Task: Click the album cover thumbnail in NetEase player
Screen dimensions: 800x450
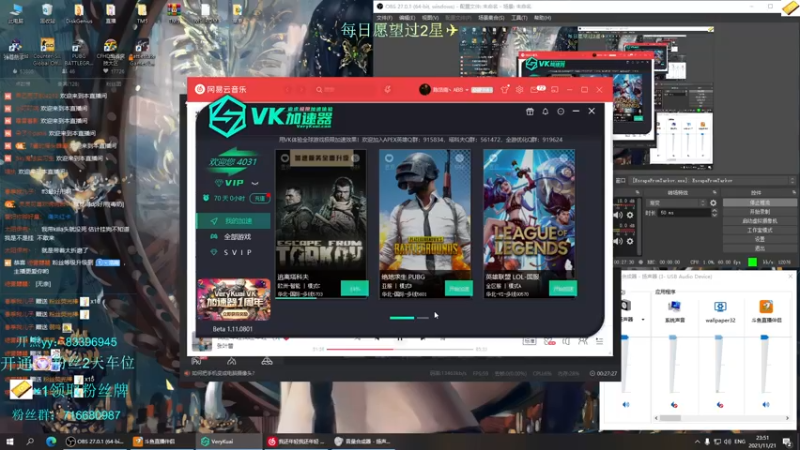Action: pyautogui.click(x=202, y=342)
